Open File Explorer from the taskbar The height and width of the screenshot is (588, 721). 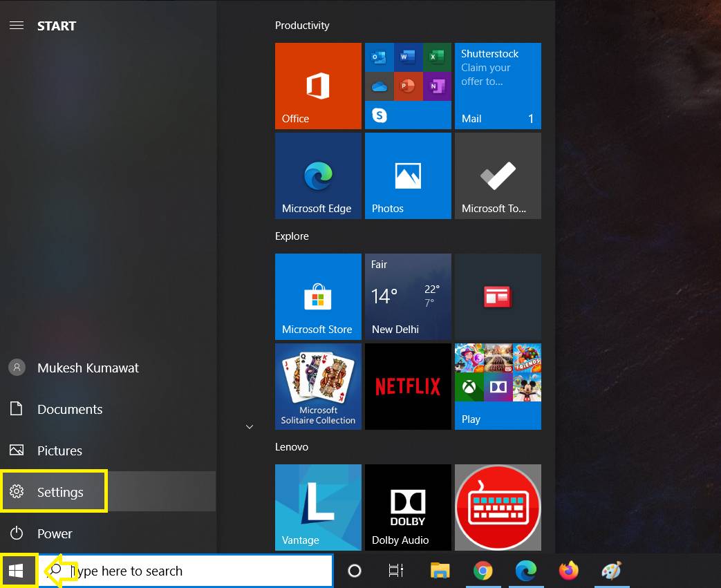point(440,571)
